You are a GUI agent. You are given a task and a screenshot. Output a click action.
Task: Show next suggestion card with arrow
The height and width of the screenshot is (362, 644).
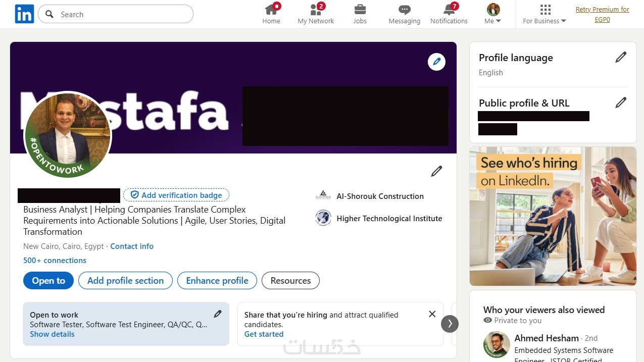coord(450,324)
